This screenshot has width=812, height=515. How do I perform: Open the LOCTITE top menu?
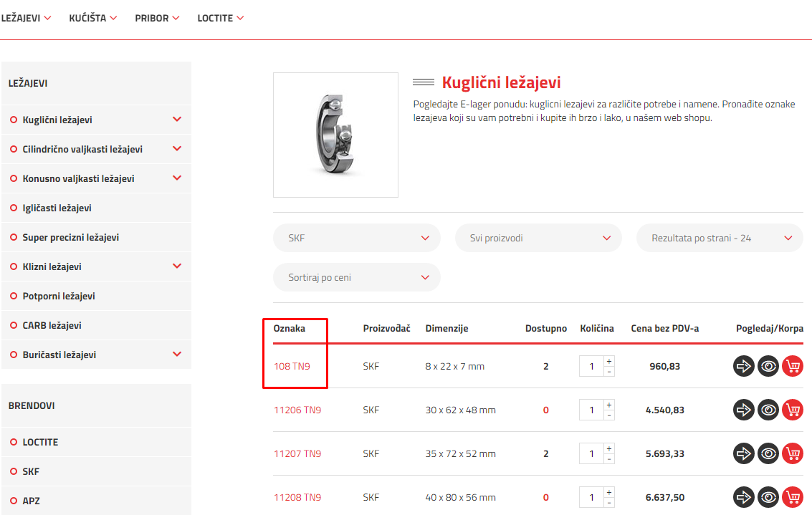tap(221, 18)
